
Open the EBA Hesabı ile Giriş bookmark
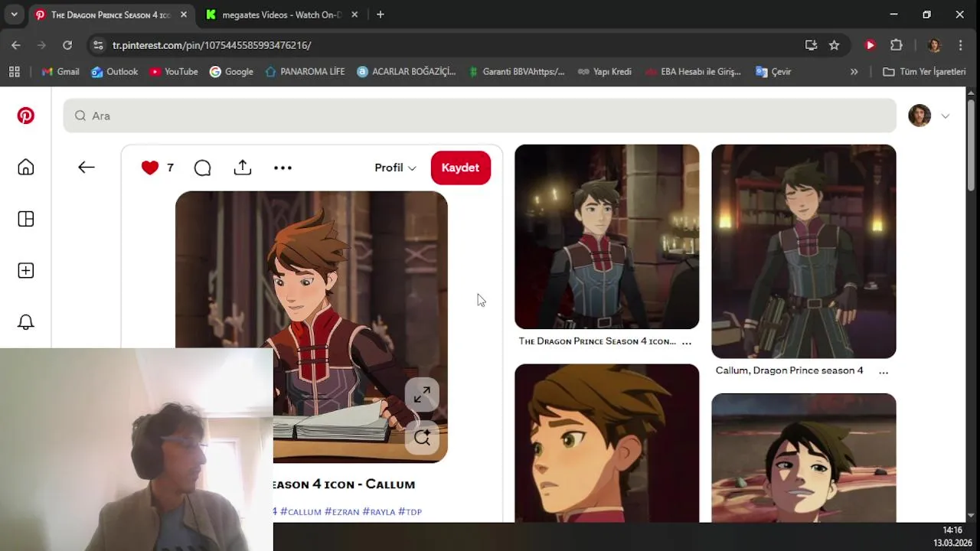pyautogui.click(x=693, y=71)
